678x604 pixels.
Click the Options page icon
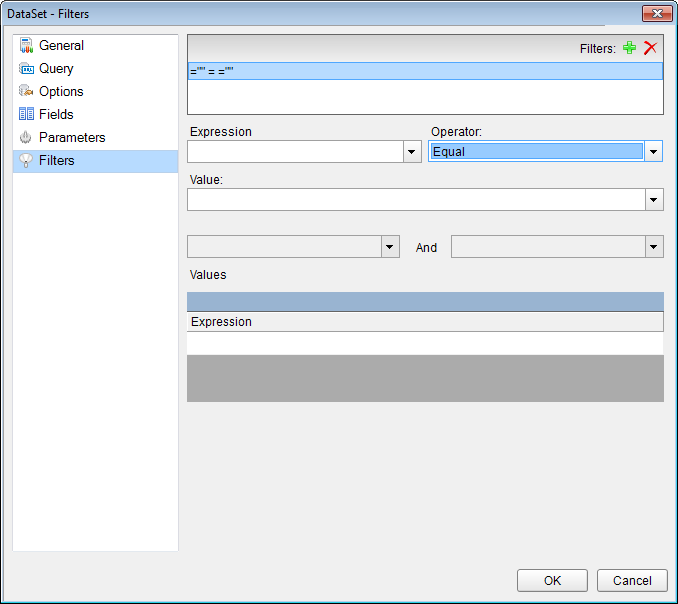pyautogui.click(x=26, y=91)
